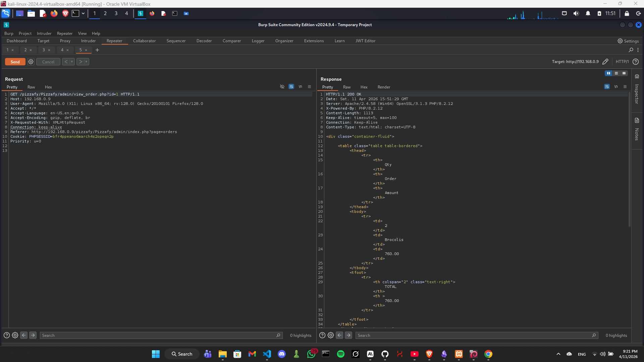This screenshot has width=644, height=362.
Task: Open Kali notifications bell
Action: pos(588,13)
